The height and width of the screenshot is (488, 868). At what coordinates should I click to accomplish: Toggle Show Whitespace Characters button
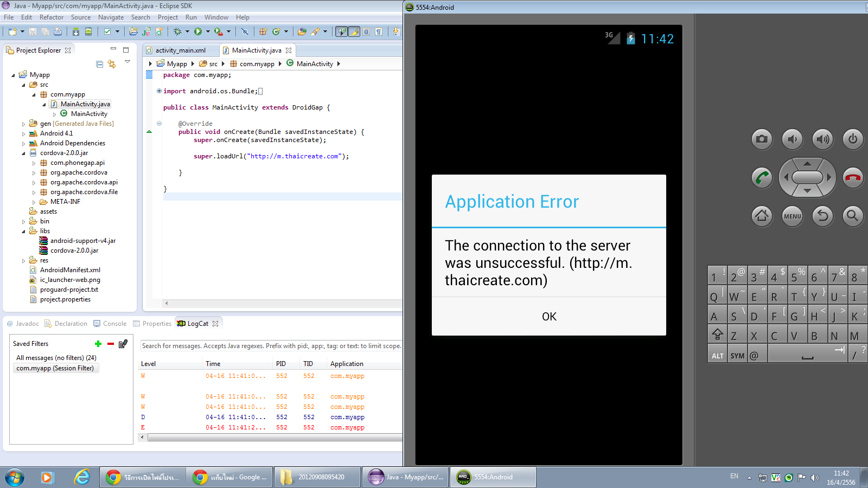click(x=379, y=32)
